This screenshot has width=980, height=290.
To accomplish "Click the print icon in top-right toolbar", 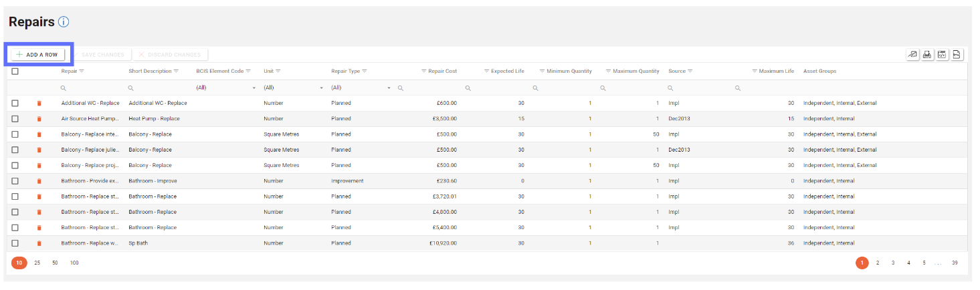I will coord(928,55).
